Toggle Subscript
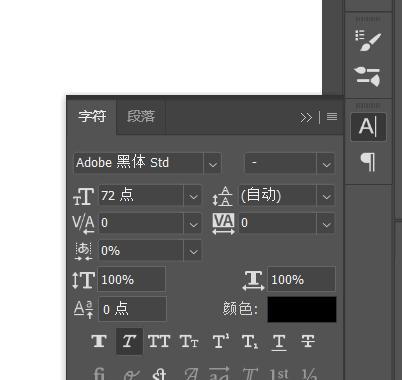The width and height of the screenshot is (402, 380). [250, 341]
